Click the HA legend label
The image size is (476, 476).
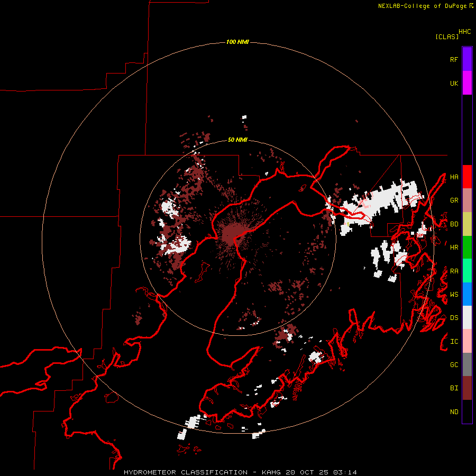pos(454,177)
